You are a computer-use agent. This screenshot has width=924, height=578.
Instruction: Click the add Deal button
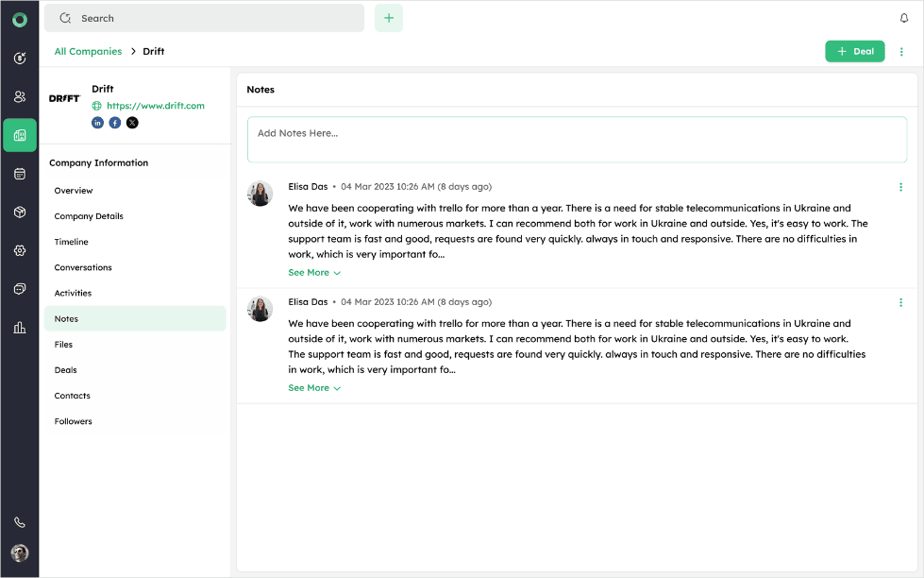click(x=854, y=52)
